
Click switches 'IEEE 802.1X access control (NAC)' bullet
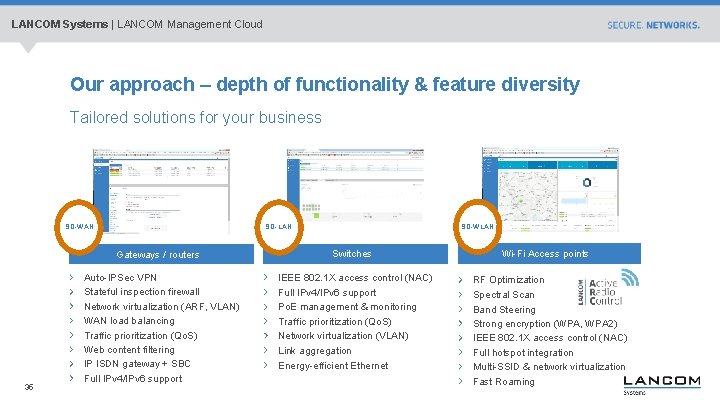point(355,278)
